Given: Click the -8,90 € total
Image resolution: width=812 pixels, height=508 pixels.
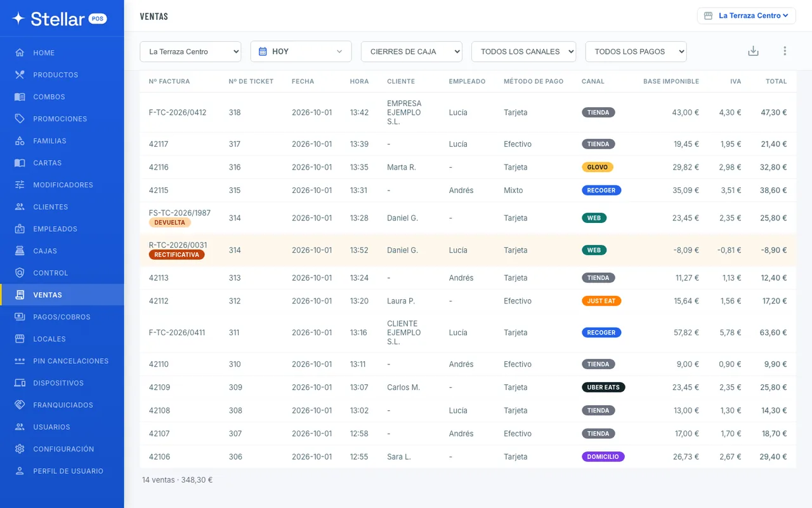Looking at the screenshot, I should (774, 250).
